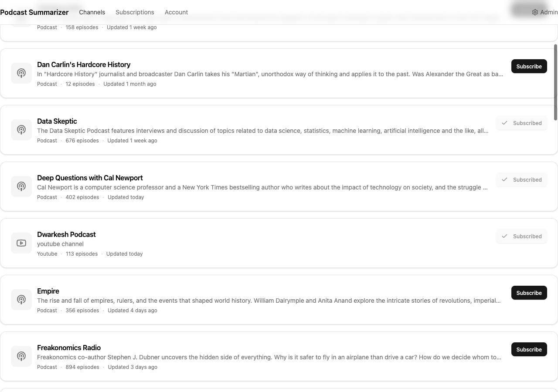This screenshot has width=558, height=392.
Task: Click the Podcast Summarizer home link
Action: point(34,12)
